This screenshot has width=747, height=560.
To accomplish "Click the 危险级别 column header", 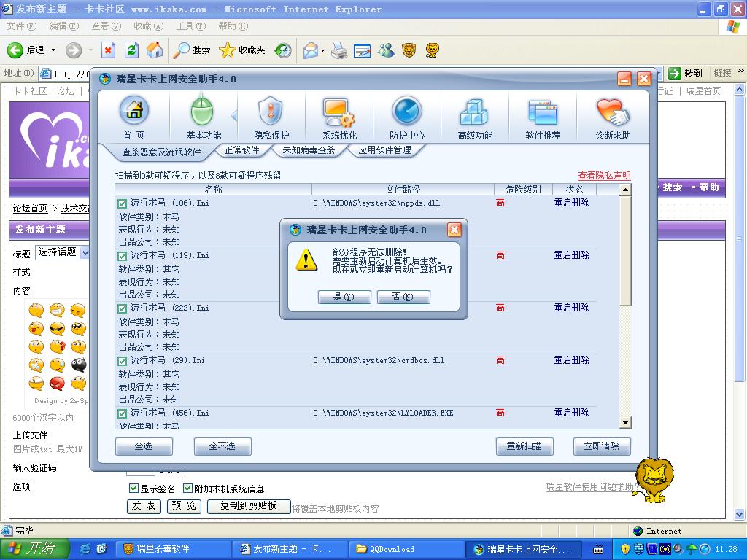I will 523,190.
